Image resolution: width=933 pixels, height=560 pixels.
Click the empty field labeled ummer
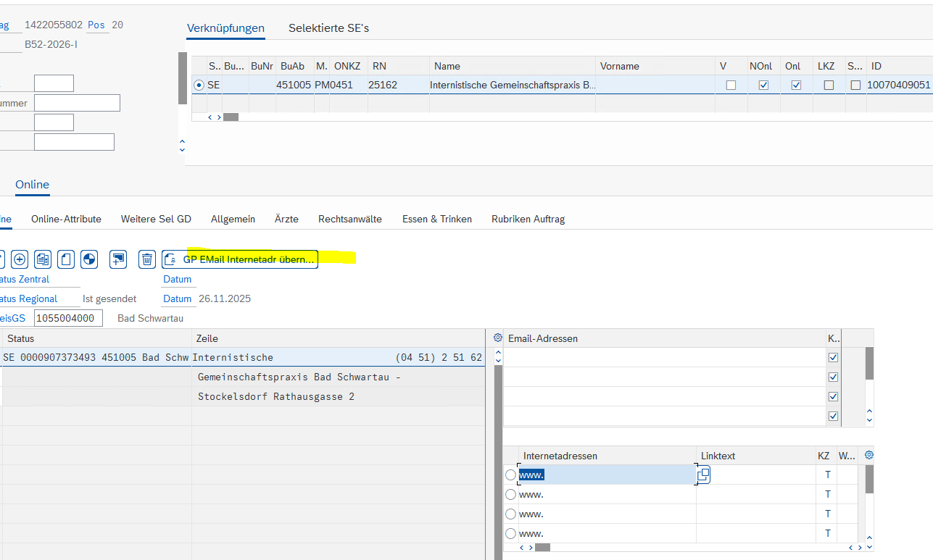(x=77, y=103)
